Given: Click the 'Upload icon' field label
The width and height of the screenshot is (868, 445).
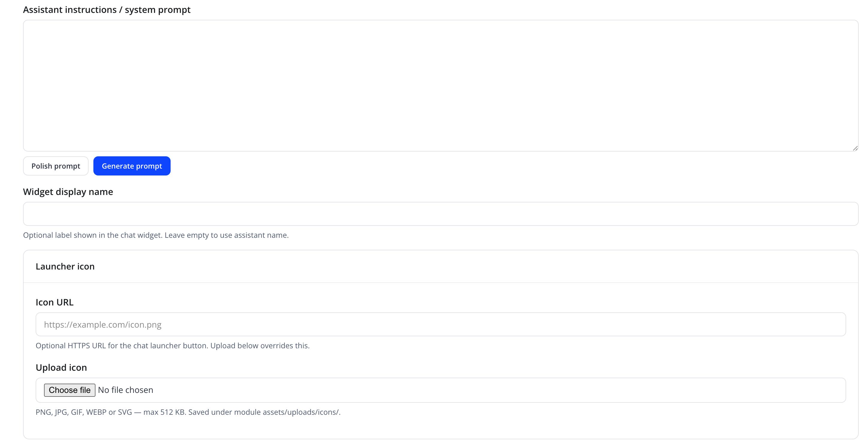Looking at the screenshot, I should coord(61,367).
